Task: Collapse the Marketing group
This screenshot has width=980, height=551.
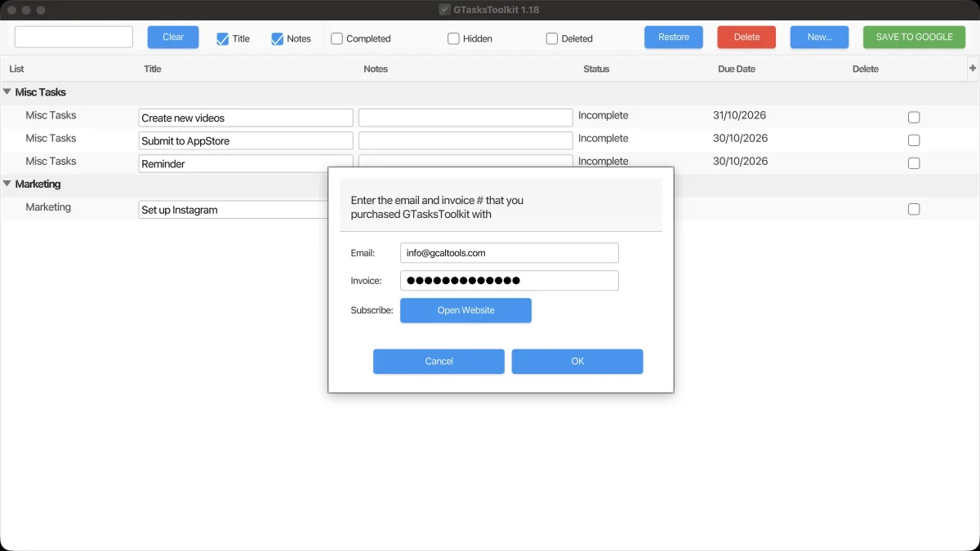Action: (x=7, y=184)
